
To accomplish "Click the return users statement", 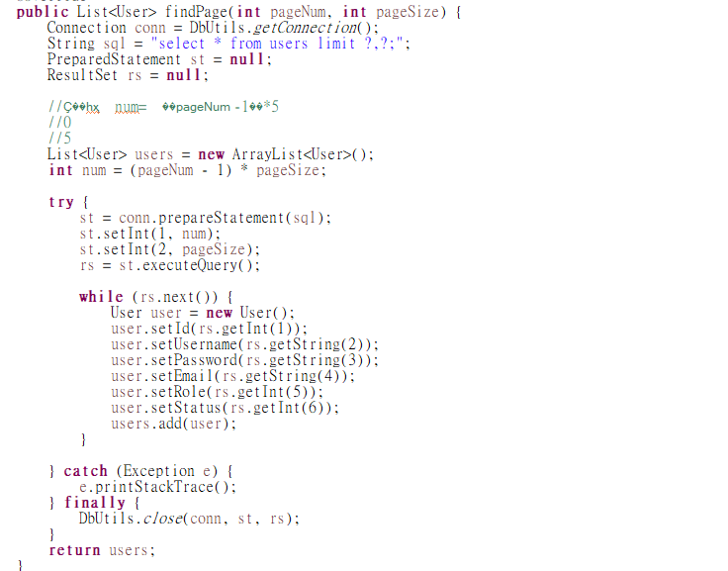I will pos(102,550).
